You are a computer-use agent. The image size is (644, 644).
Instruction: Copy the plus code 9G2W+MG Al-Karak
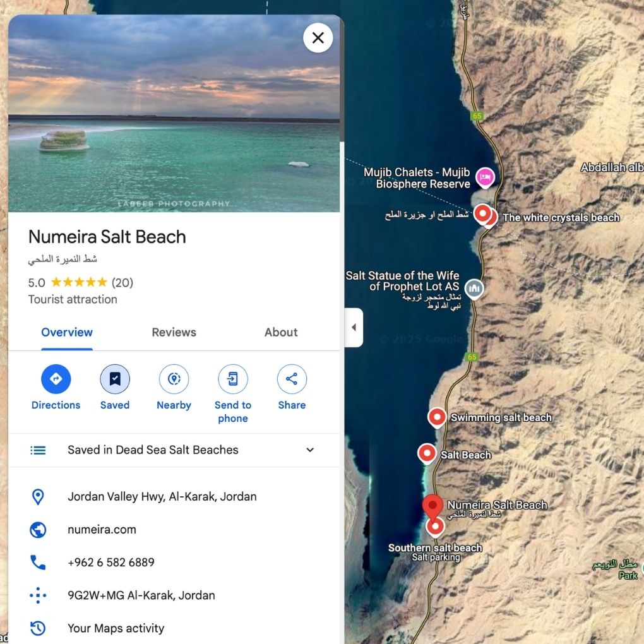pyautogui.click(x=141, y=595)
